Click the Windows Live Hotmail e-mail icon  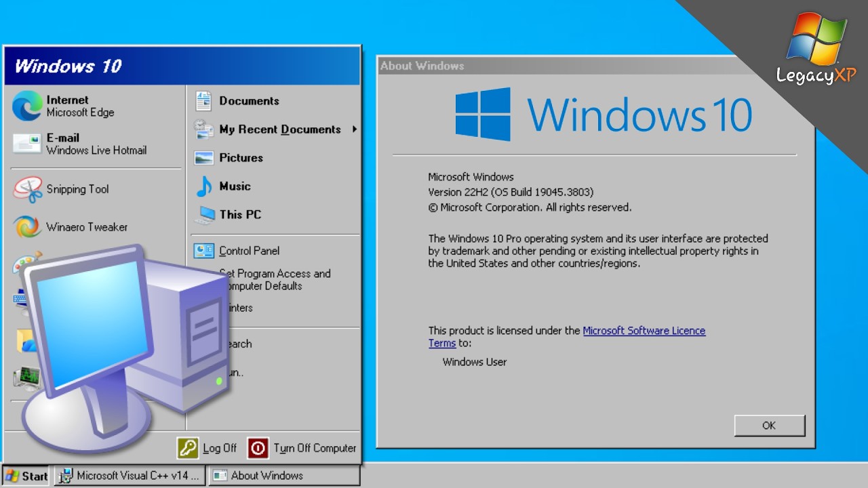coord(27,144)
